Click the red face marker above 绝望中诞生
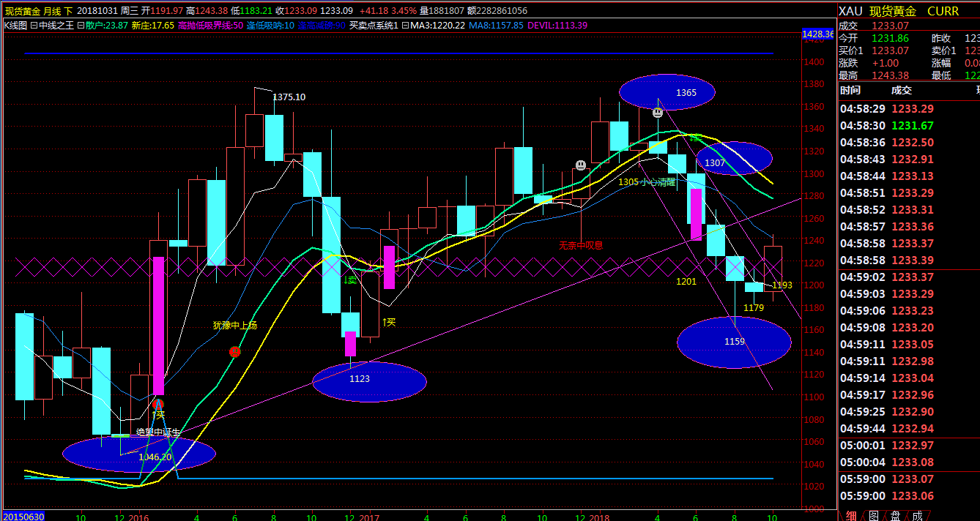This screenshot has height=521, width=980. [157, 404]
